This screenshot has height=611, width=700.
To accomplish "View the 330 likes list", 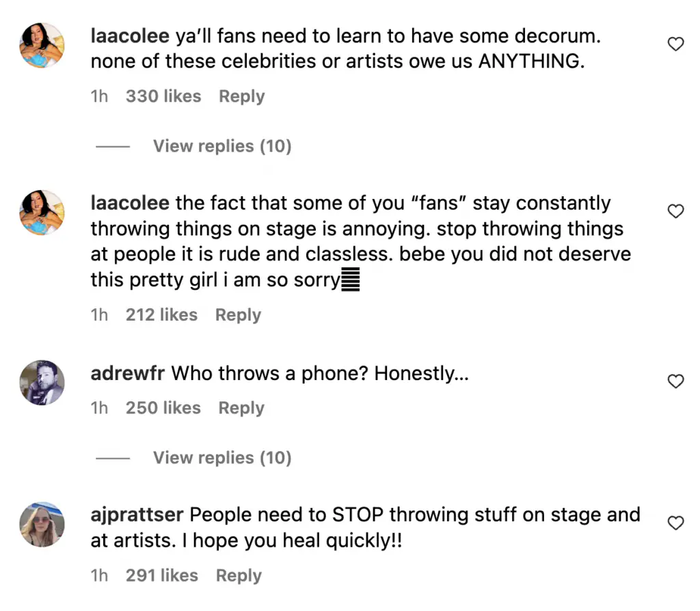I will [x=163, y=96].
